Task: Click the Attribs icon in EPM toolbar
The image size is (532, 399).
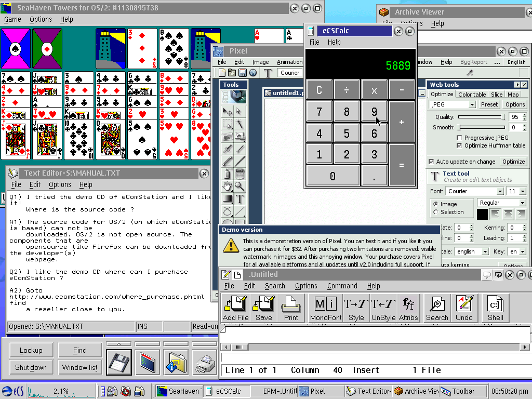Action: pyautogui.click(x=408, y=308)
